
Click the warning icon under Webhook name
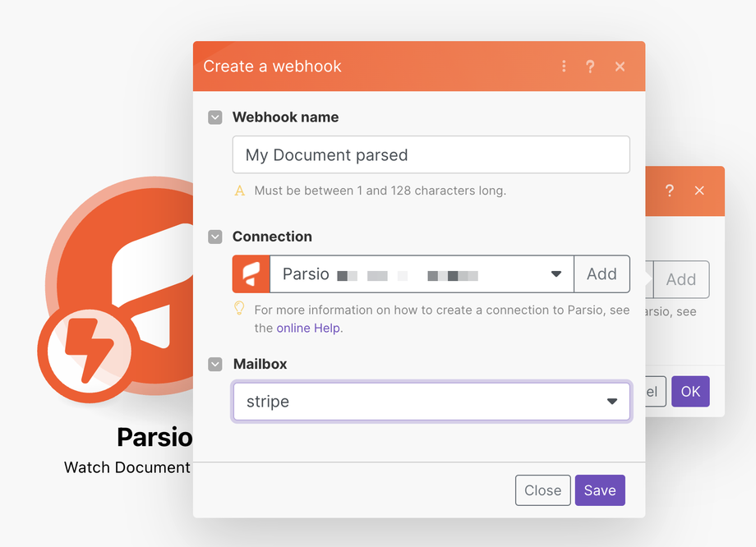[240, 191]
